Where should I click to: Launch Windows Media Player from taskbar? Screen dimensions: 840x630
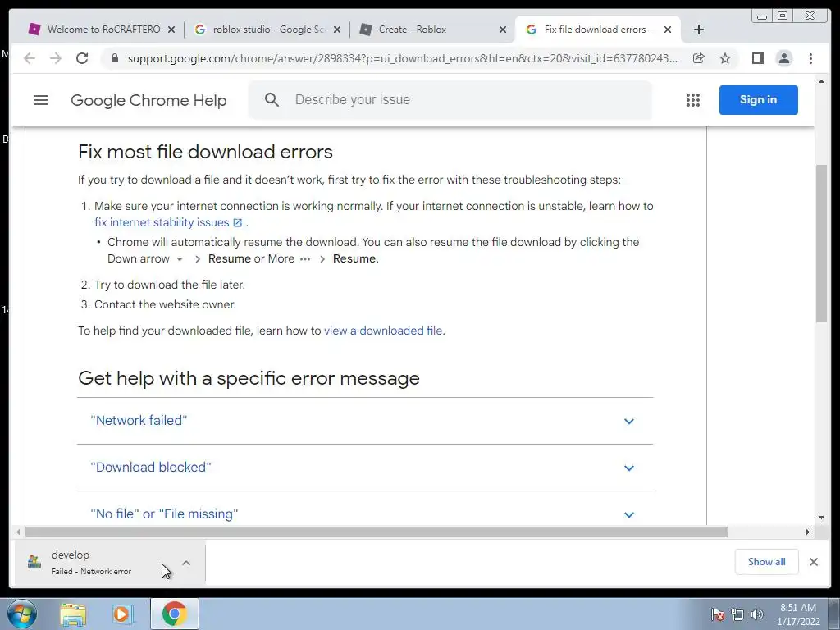[123, 614]
